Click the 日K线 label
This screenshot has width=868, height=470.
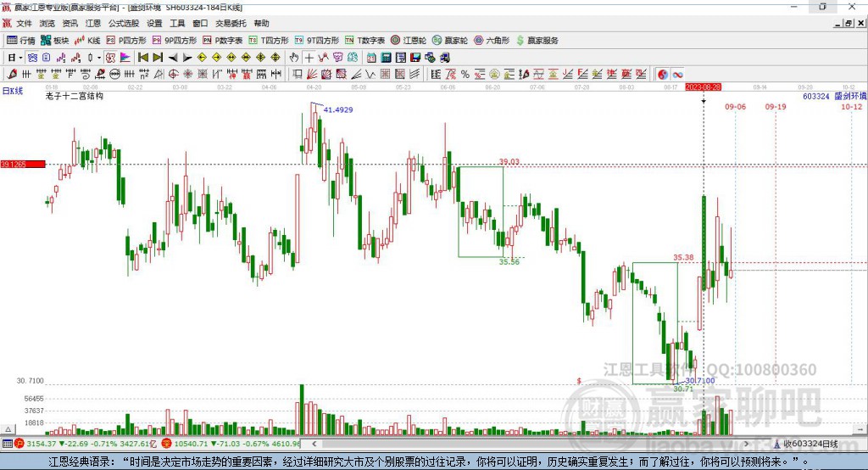[12, 91]
